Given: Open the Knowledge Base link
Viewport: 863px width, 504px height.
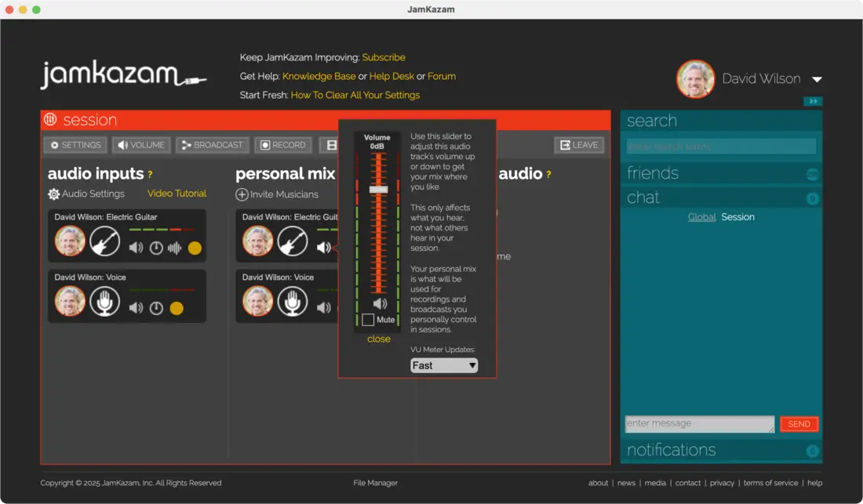Looking at the screenshot, I should click(319, 76).
